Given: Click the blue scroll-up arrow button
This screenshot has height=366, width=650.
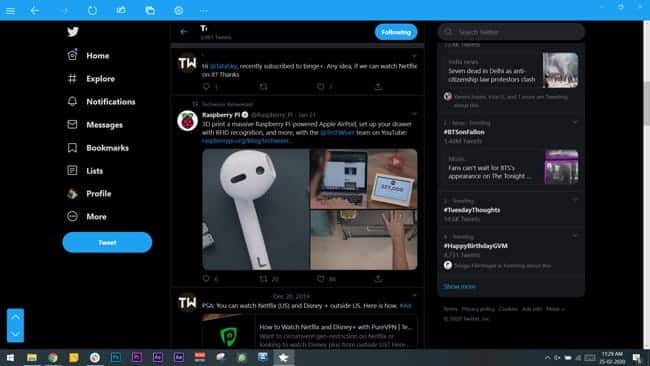Looking at the screenshot, I should tap(15, 317).
